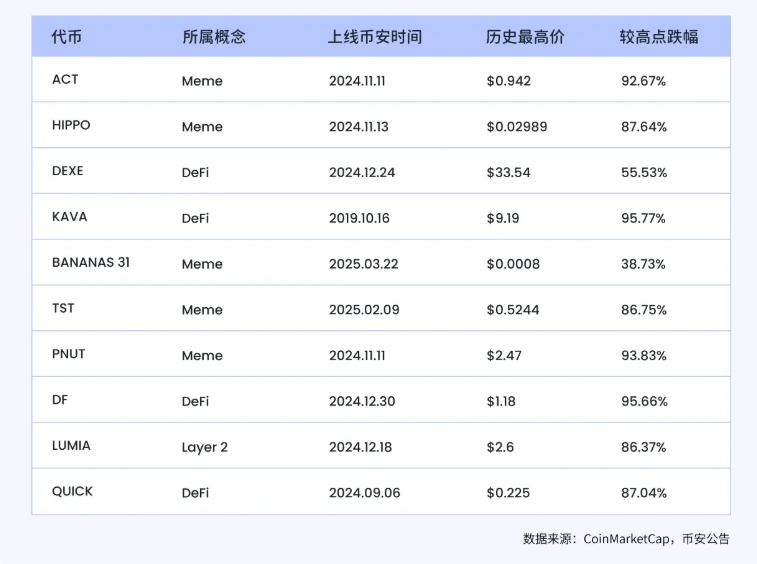The image size is (757, 564).
Task: Select the HIPPO token cell
Action: click(71, 126)
